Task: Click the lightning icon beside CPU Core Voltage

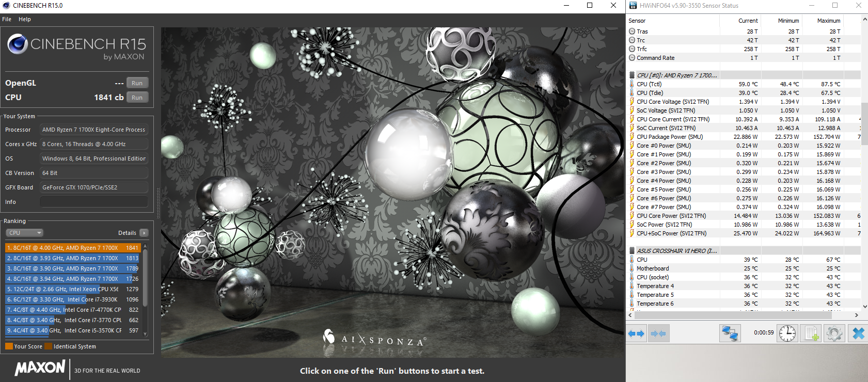Action: pos(632,102)
